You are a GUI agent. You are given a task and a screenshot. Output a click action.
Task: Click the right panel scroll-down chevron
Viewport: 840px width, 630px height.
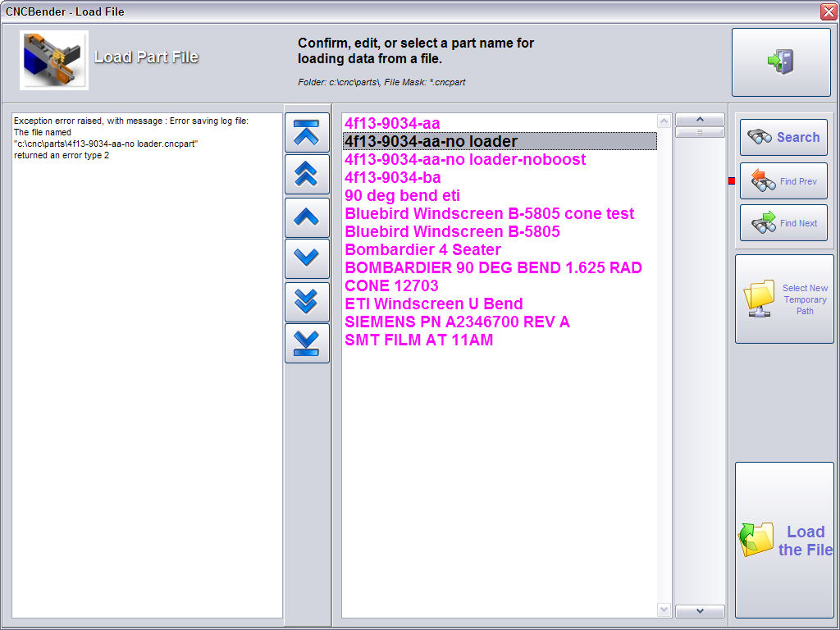point(700,611)
